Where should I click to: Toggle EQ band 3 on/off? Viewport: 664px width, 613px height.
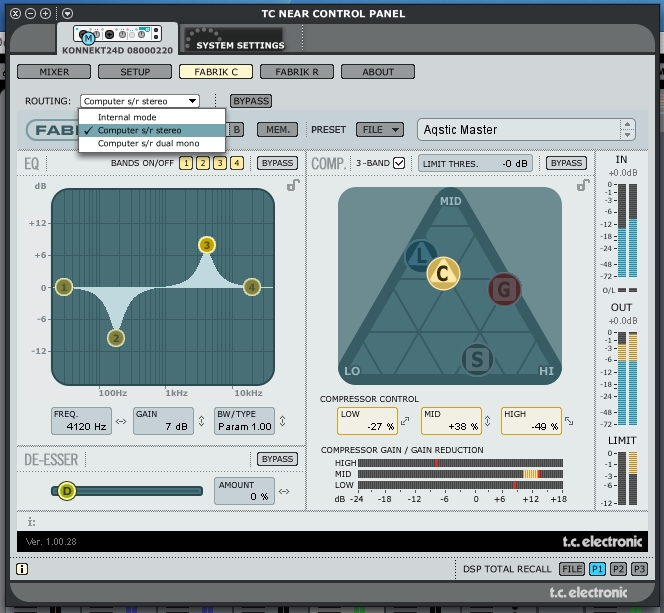click(220, 163)
